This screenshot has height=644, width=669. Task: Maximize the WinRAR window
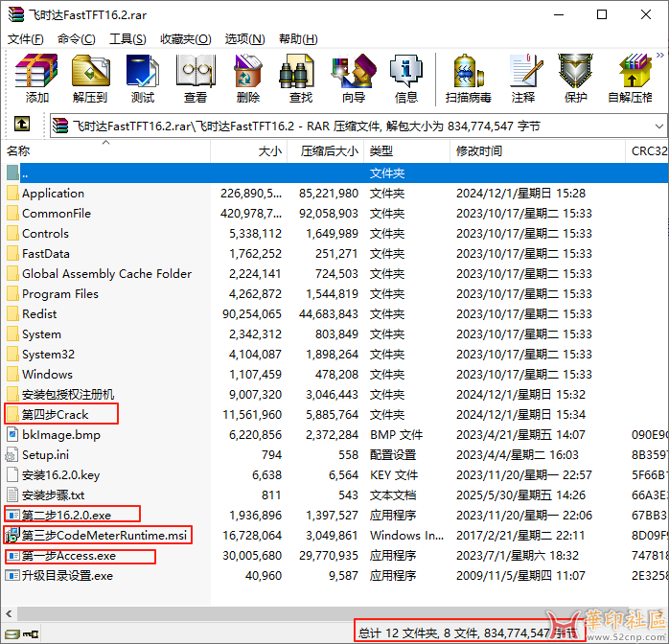(x=602, y=15)
